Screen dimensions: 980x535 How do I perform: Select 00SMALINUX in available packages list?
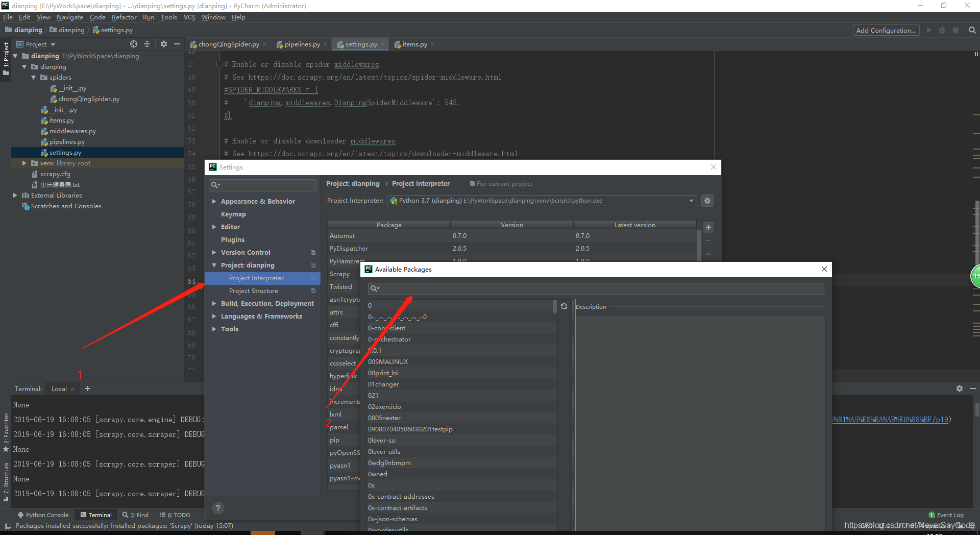[x=462, y=362]
